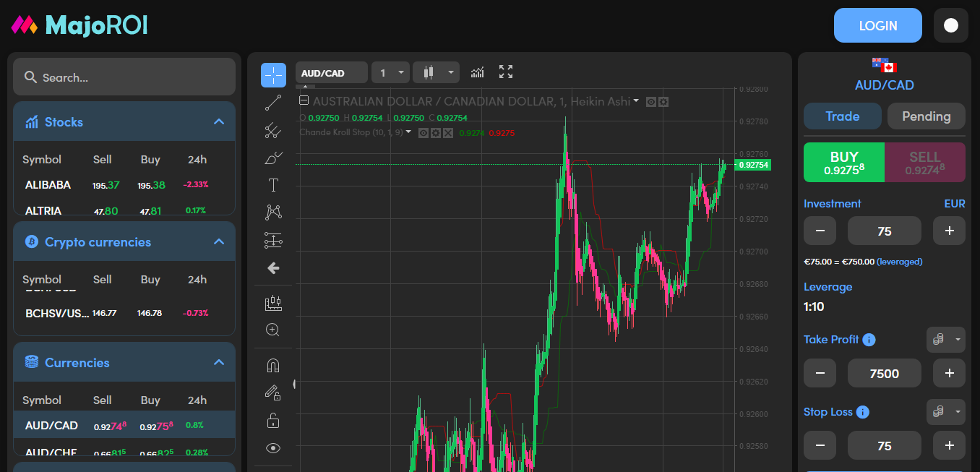Toggle the theme switch in header

tap(951, 25)
